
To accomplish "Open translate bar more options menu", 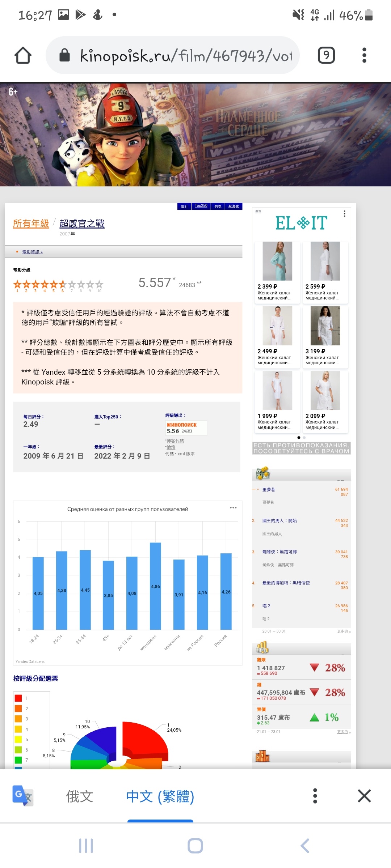I will (315, 796).
